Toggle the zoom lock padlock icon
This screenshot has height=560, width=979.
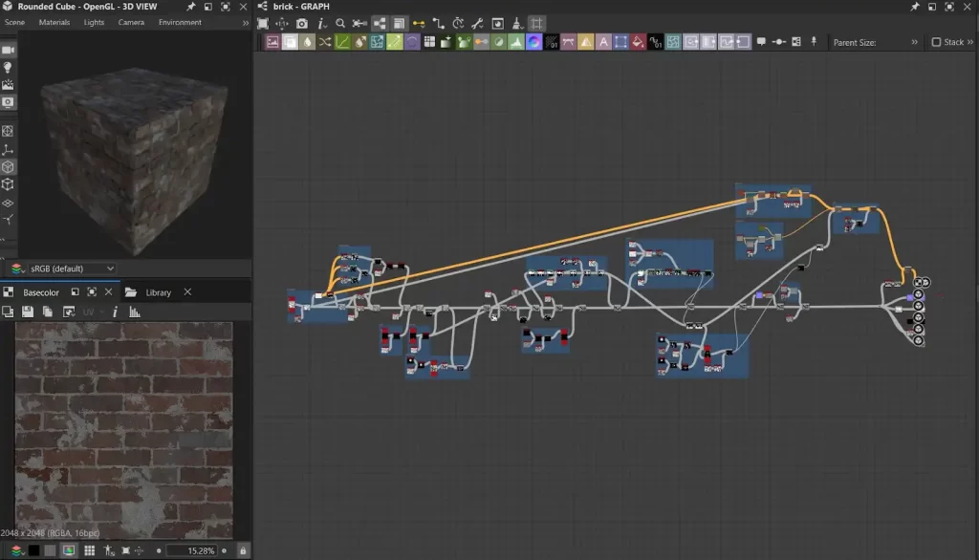(242, 551)
